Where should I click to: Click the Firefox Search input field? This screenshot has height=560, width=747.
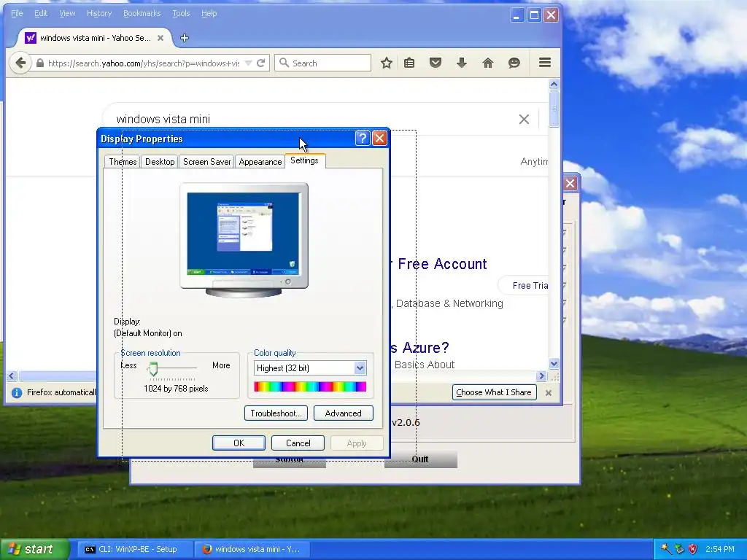point(323,63)
